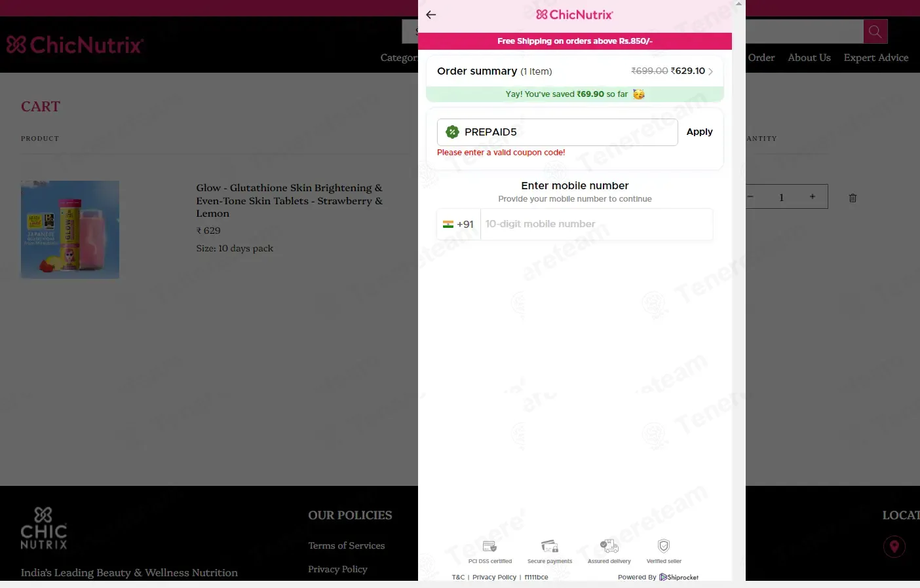Click 'Yay! You've saved ₹69.90' text
Viewport: 920px width, 588px height.
click(x=567, y=94)
